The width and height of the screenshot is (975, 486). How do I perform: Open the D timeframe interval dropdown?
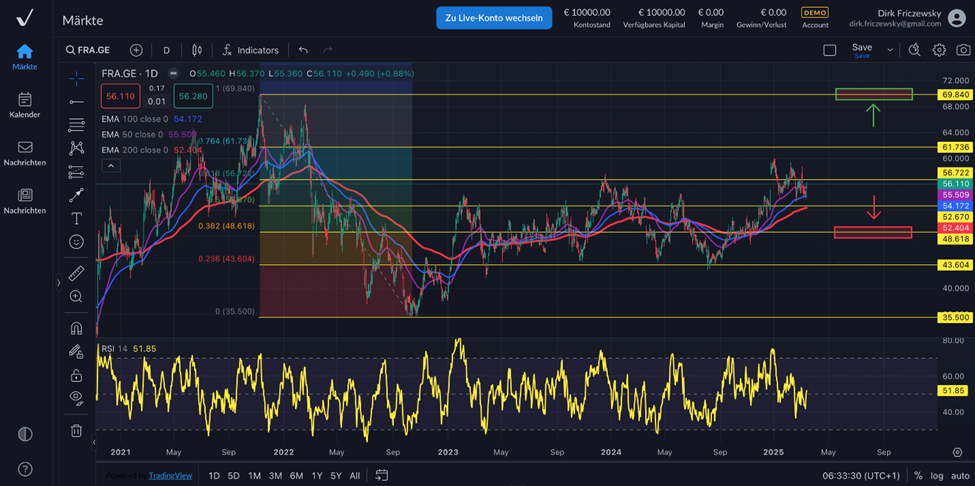pyautogui.click(x=166, y=50)
